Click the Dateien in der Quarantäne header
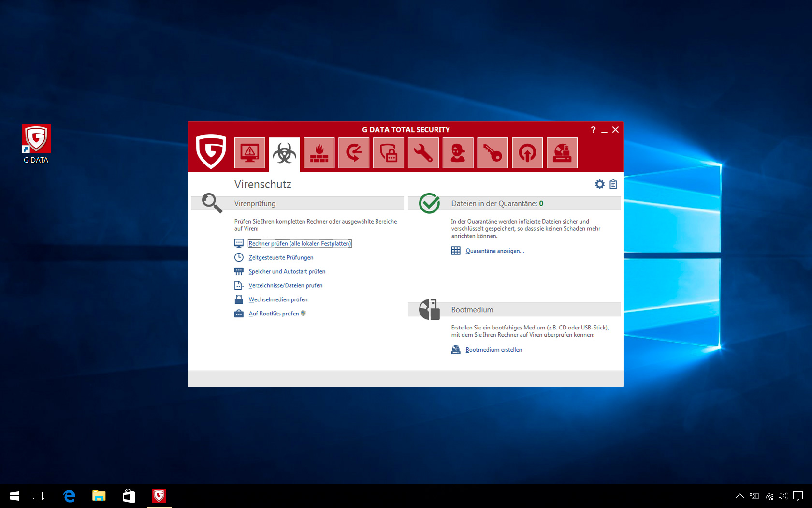 tap(515, 203)
